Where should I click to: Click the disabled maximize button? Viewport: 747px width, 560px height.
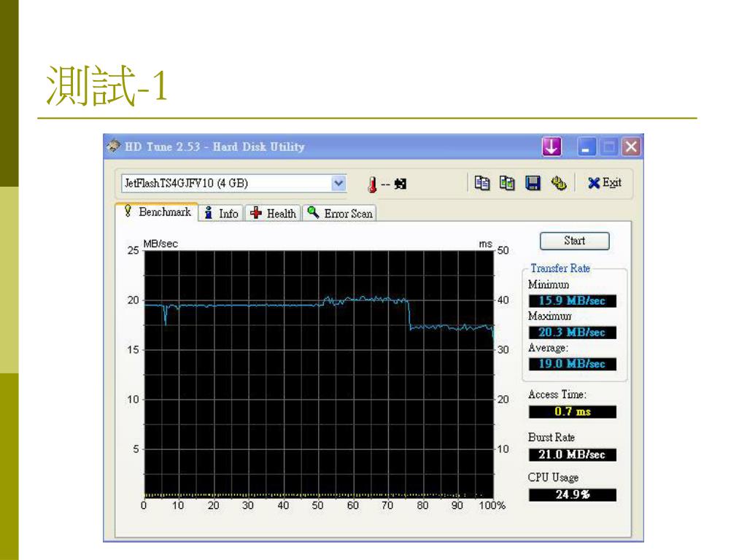[x=609, y=147]
